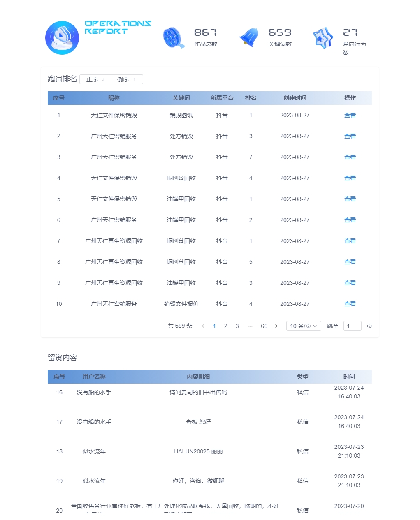Open 查看 link in row 8
The image size is (420, 520).
click(350, 262)
